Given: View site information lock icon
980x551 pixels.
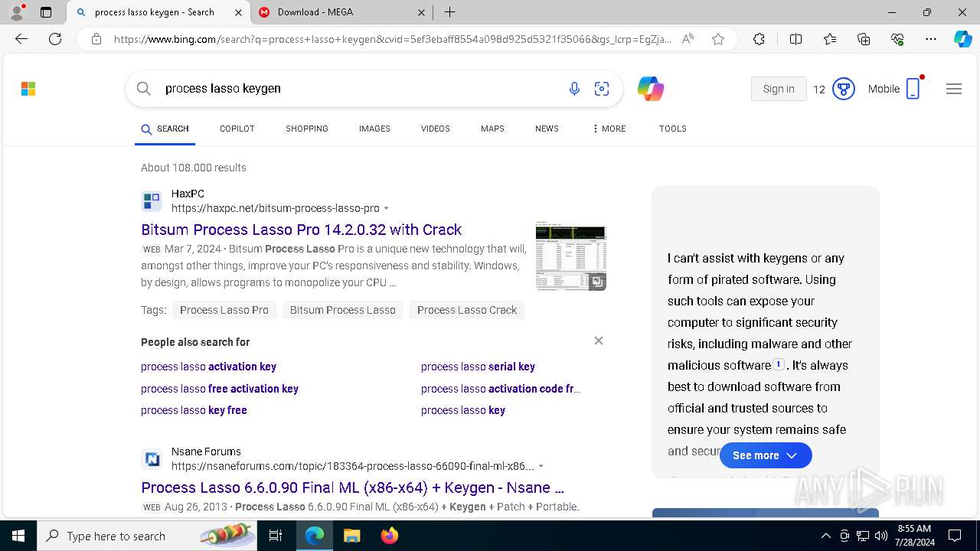Looking at the screenshot, I should [x=96, y=39].
